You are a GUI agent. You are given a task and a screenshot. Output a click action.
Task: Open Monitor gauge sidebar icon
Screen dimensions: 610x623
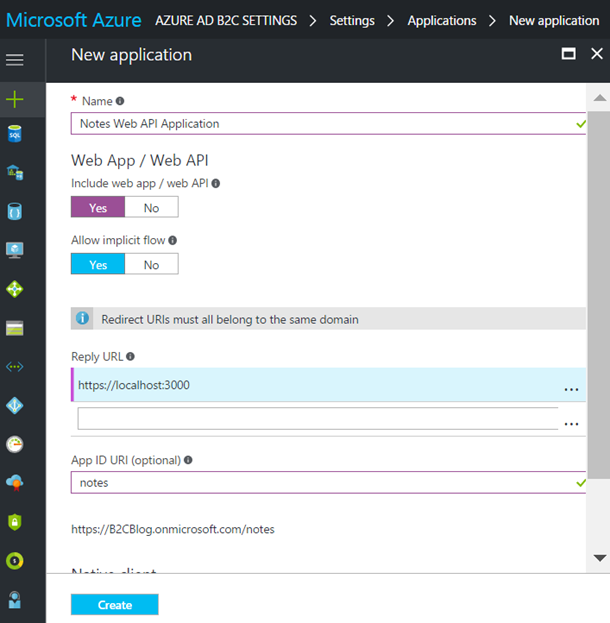pyautogui.click(x=15, y=444)
